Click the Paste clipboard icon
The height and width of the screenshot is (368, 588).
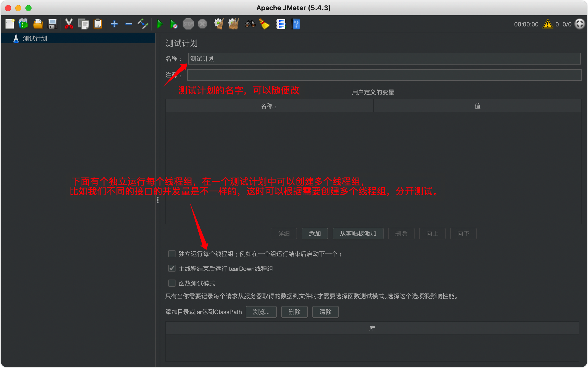98,24
